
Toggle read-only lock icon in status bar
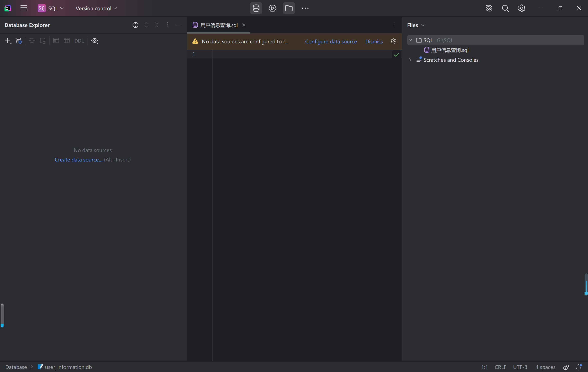(x=566, y=367)
